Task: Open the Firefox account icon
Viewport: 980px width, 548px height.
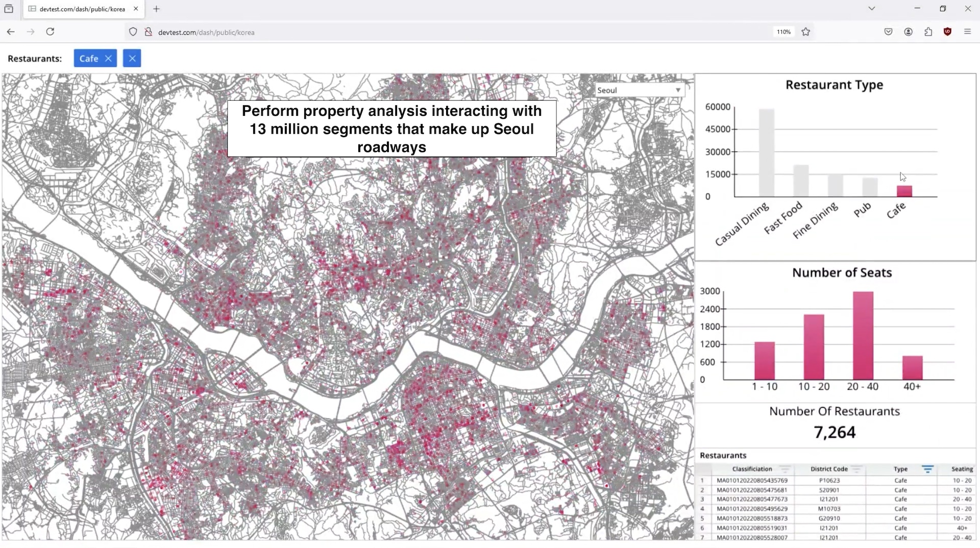Action: tap(908, 32)
